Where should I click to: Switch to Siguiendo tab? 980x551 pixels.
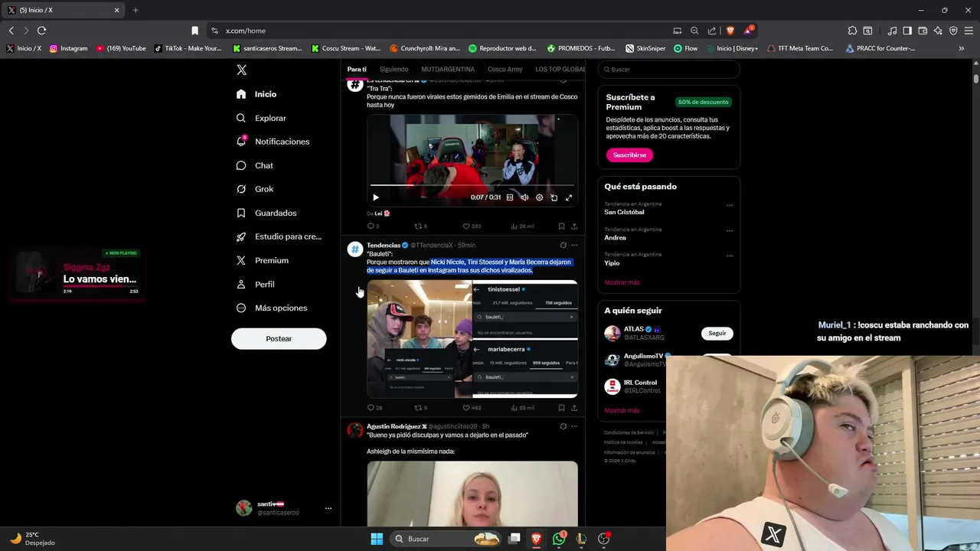click(394, 69)
